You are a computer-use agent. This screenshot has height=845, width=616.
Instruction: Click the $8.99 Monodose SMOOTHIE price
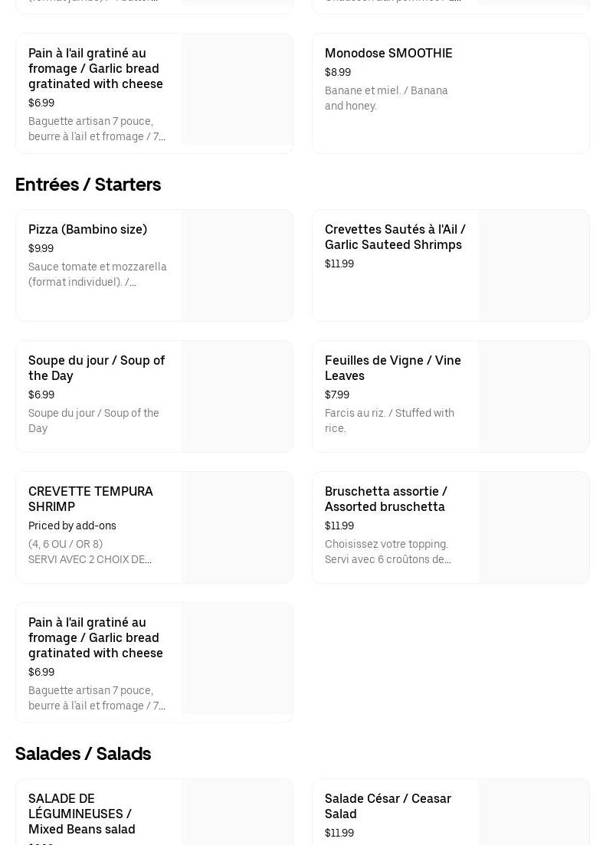[x=338, y=72]
